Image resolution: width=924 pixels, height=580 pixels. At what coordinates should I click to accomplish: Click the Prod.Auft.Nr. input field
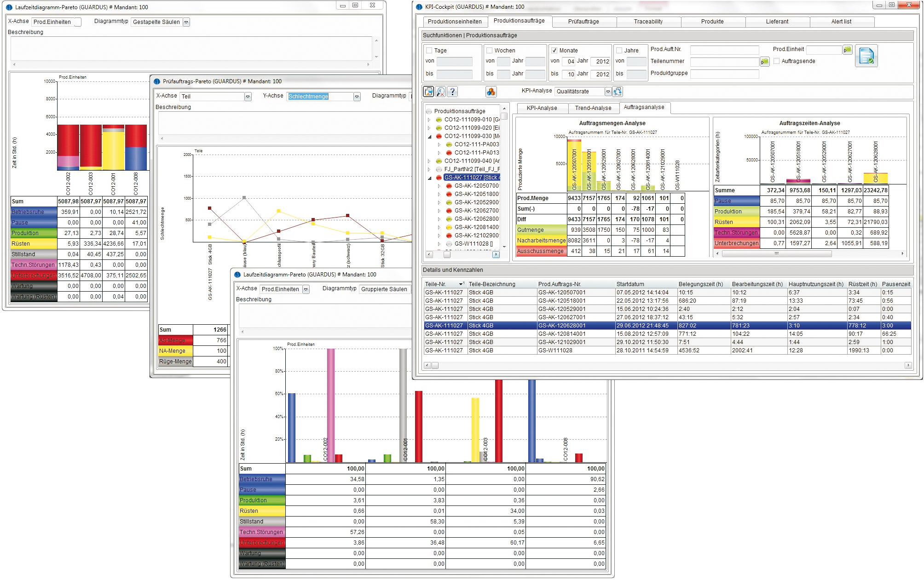(x=724, y=50)
